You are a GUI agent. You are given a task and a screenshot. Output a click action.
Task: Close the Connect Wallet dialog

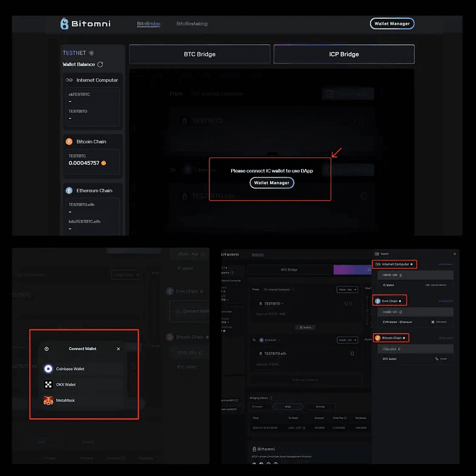118,349
